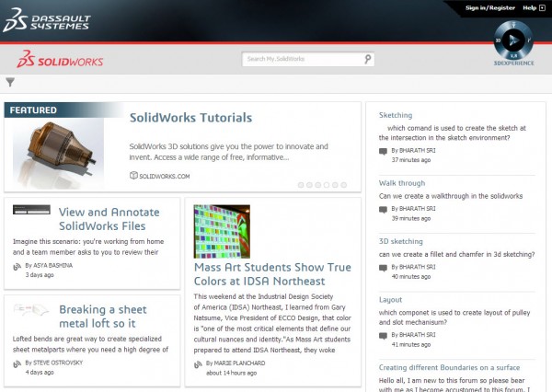The image size is (552, 392).
Task: Click the '37 minutes ago' timestamp
Action: click(411, 160)
